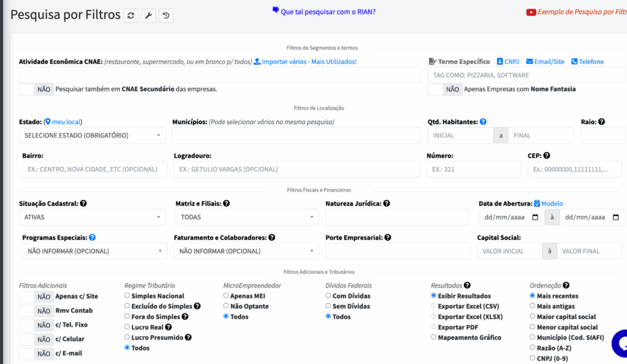
Task: Enable the Apenas c/ Site toggle
Action: [x=36, y=297]
